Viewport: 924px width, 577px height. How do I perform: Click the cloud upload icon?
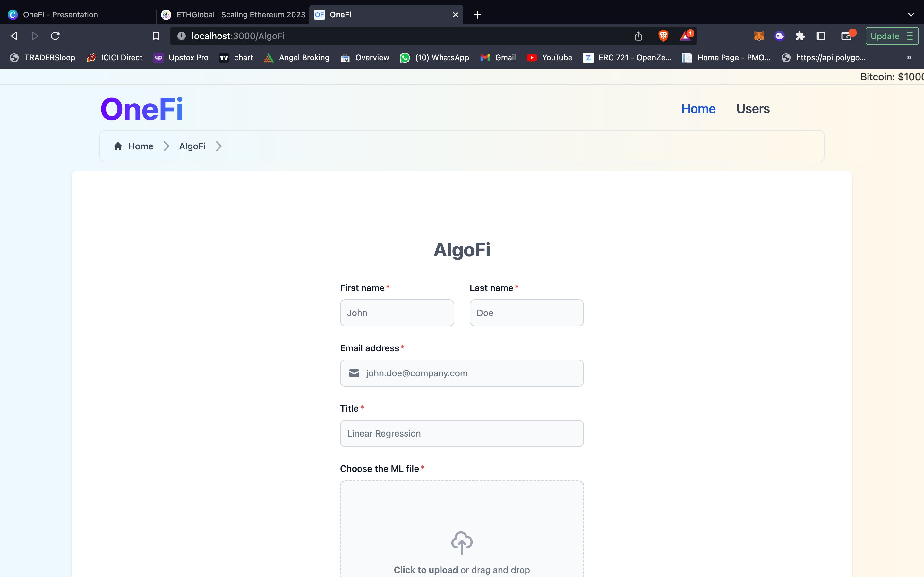[462, 542]
